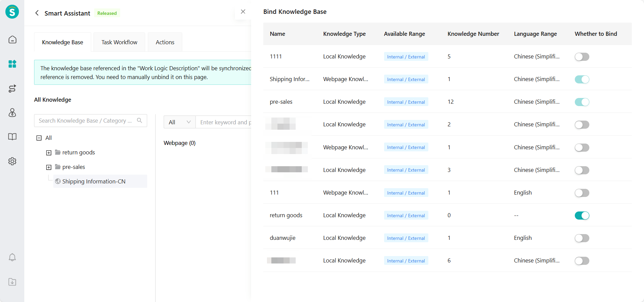
Task: Expand the return goods folder
Action: 49,153
